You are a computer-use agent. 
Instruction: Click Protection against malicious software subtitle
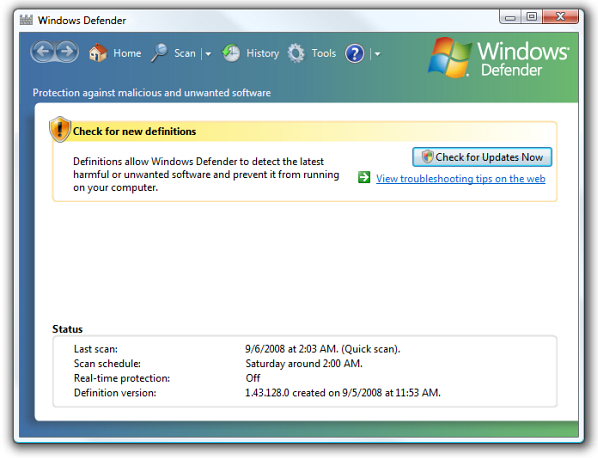(x=151, y=93)
